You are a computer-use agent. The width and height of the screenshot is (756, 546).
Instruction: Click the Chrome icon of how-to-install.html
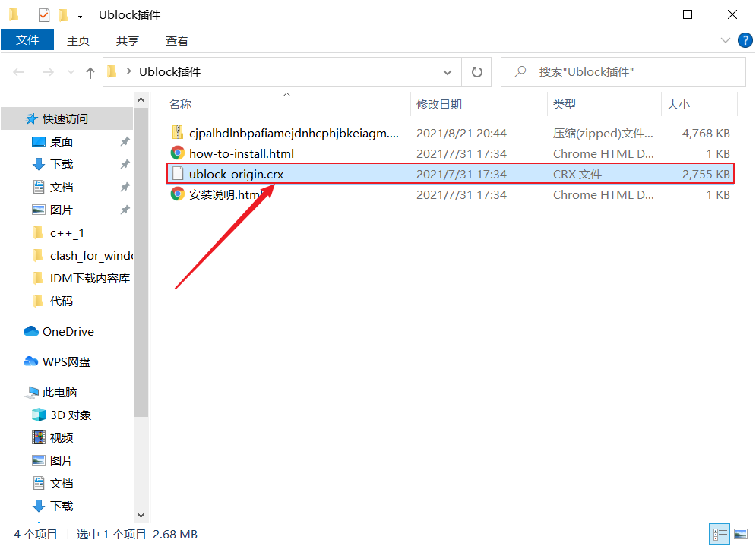[x=178, y=153]
